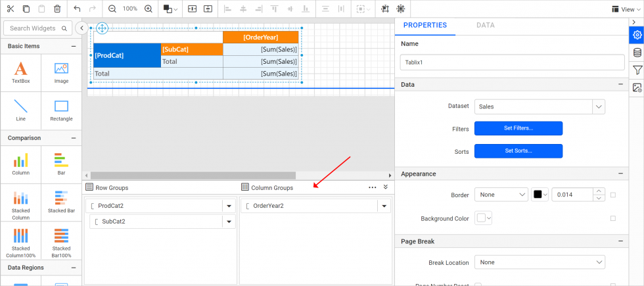Open the border color swatch picker
Screen dimensions: 644x286
540,195
